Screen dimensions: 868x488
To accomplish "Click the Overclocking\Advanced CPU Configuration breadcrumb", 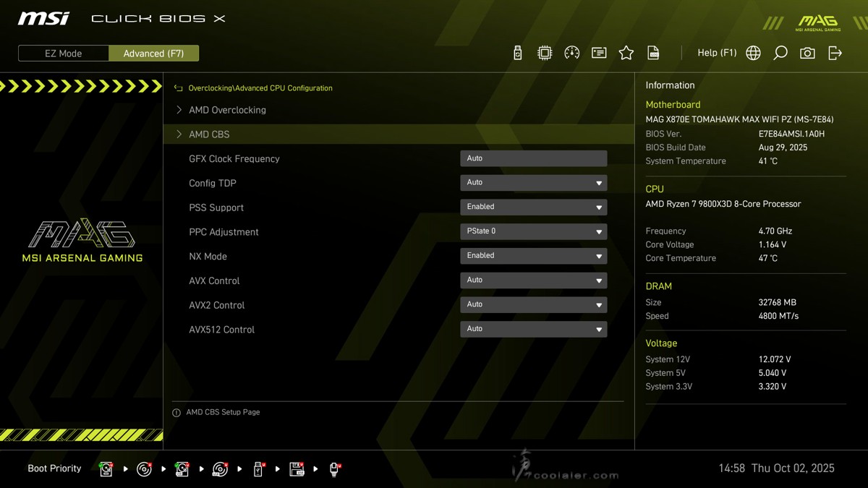I will (260, 88).
